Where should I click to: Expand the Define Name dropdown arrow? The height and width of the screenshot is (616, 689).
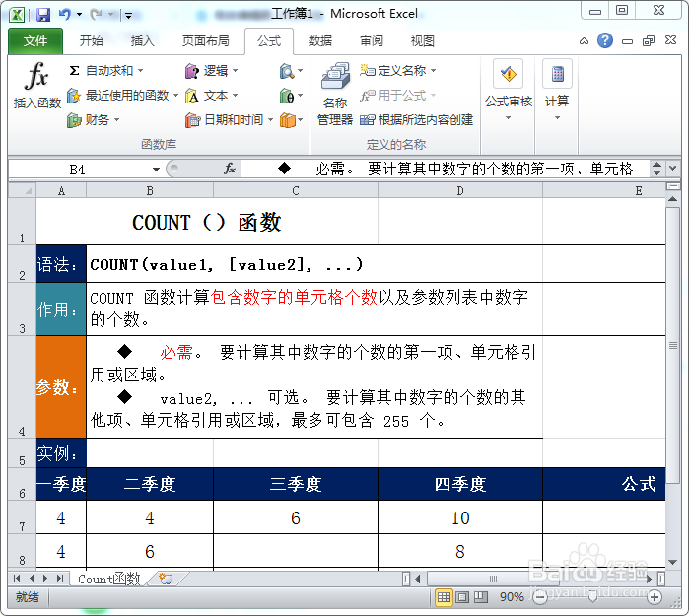click(434, 70)
